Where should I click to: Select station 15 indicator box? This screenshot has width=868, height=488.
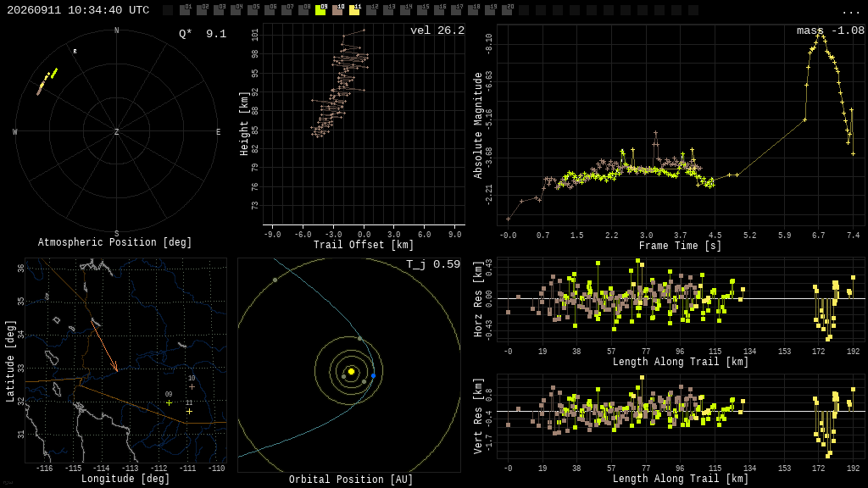point(422,10)
